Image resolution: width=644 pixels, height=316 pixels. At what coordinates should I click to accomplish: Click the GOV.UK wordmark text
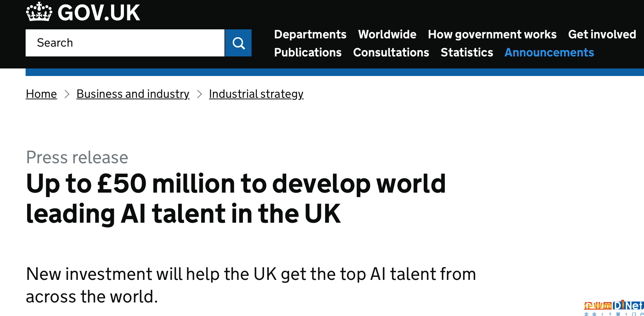tap(99, 13)
